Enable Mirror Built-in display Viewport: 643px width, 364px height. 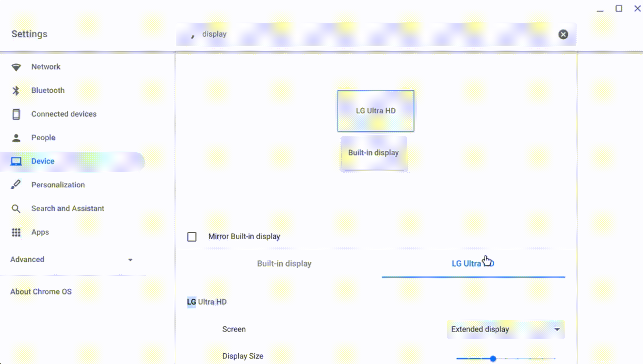pyautogui.click(x=191, y=237)
